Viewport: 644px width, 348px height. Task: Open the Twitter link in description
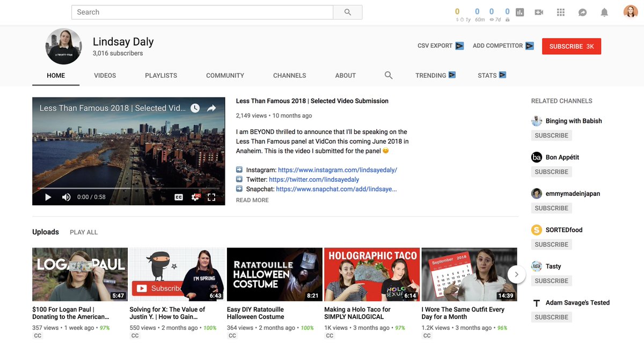[314, 180]
